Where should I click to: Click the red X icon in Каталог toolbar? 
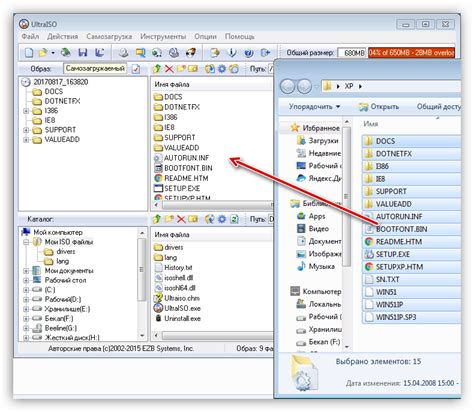click(181, 219)
